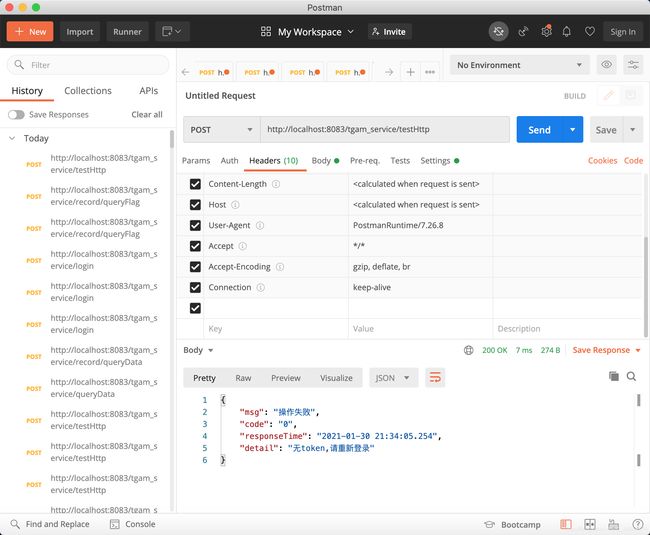Collapse the Today history group
650x535 pixels.
tap(12, 138)
